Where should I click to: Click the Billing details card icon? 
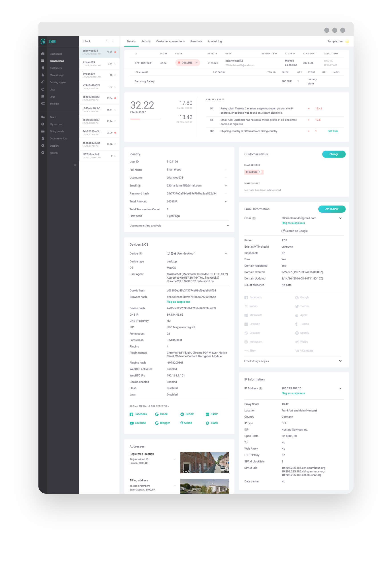(x=43, y=131)
